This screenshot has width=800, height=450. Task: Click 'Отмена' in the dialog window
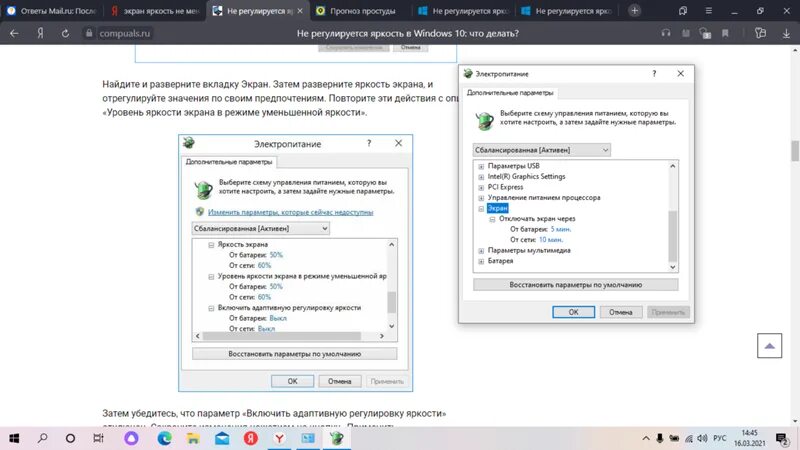pos(620,312)
